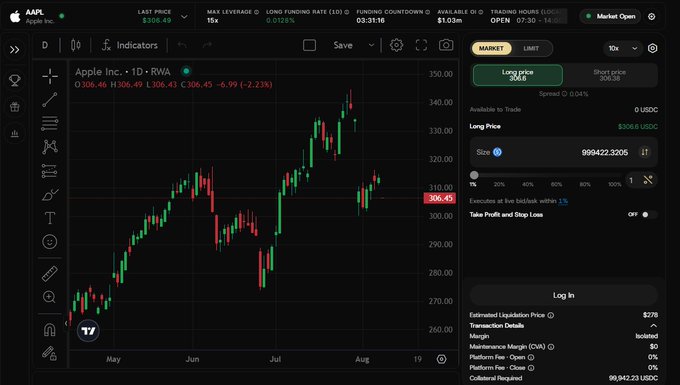This screenshot has height=385, width=680.
Task: Open the bar chart stats icon in sidebar
Action: [x=15, y=134]
